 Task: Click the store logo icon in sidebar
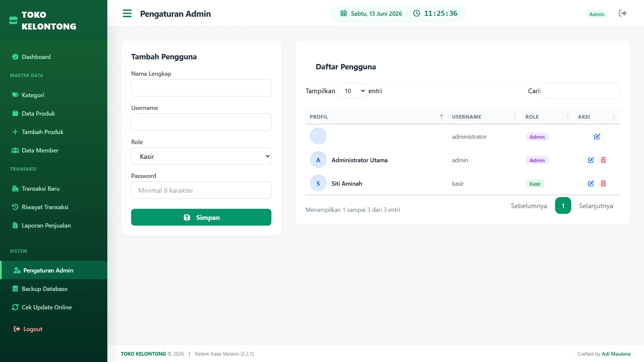pos(13,20)
